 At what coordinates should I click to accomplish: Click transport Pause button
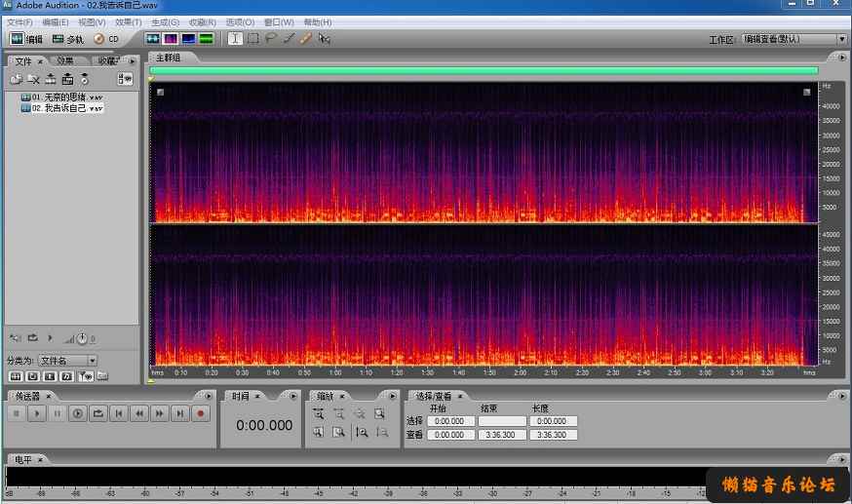(58, 414)
